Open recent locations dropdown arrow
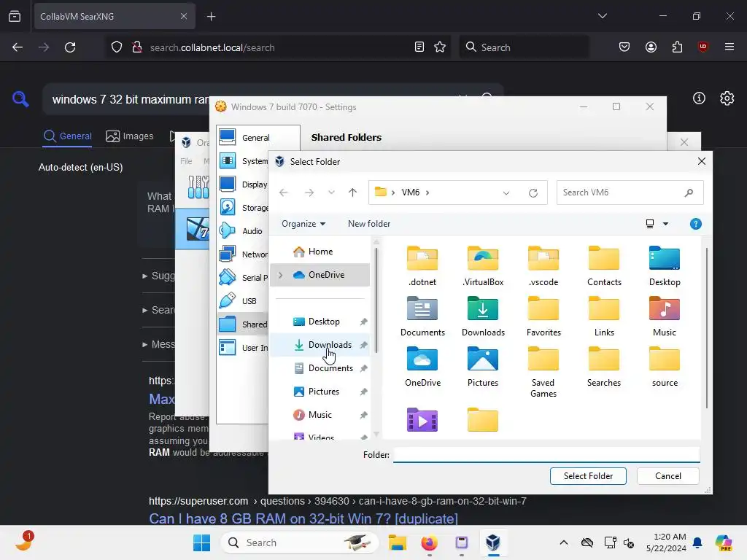This screenshot has height=560, width=747. [x=331, y=192]
